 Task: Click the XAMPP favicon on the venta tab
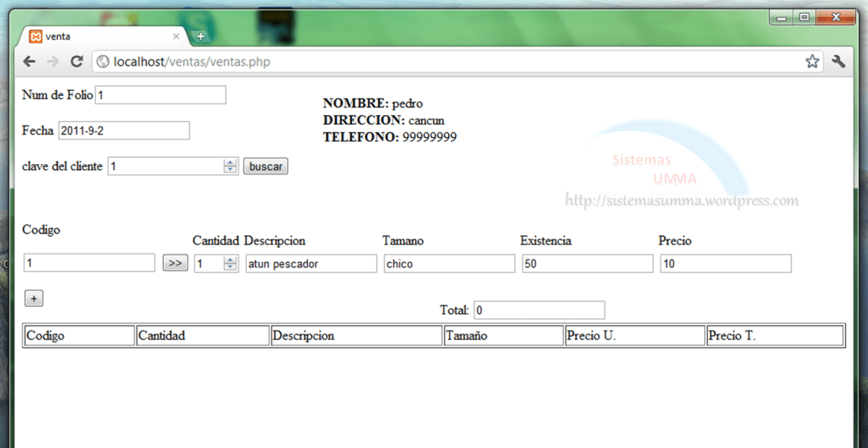pyautogui.click(x=37, y=36)
